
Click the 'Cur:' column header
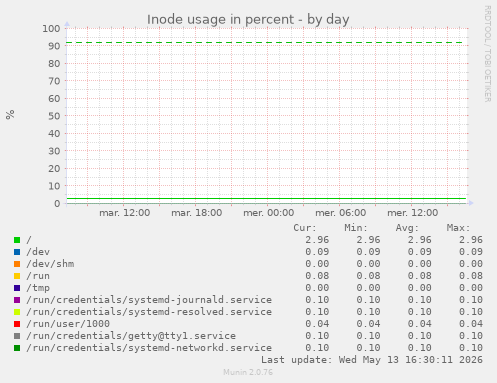(x=305, y=228)
